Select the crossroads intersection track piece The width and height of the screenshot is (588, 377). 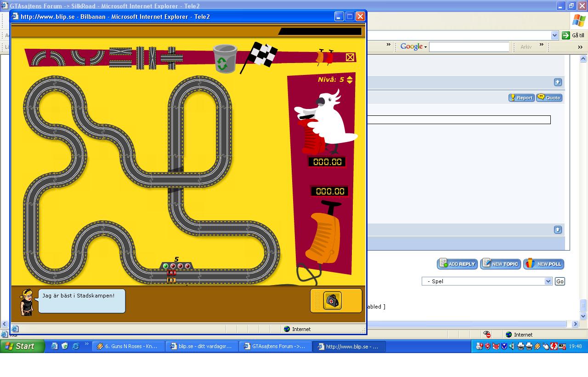tap(172, 58)
